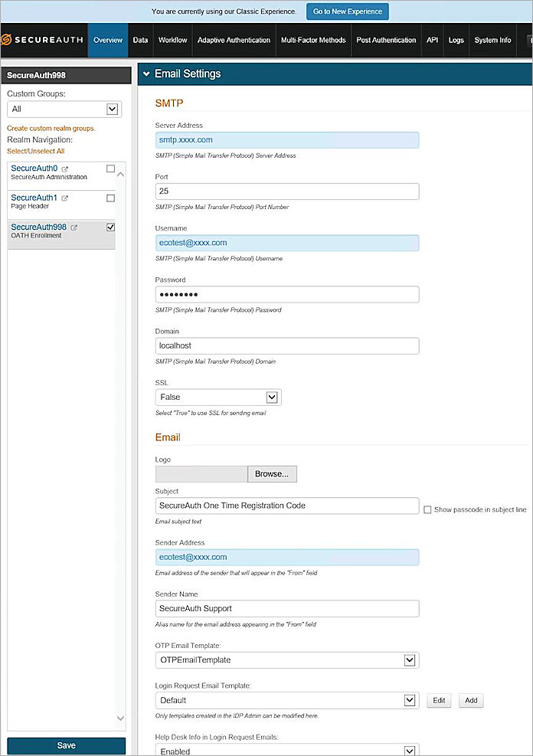The image size is (533, 756).
Task: Switch to the Workflow tab
Action: click(x=172, y=41)
